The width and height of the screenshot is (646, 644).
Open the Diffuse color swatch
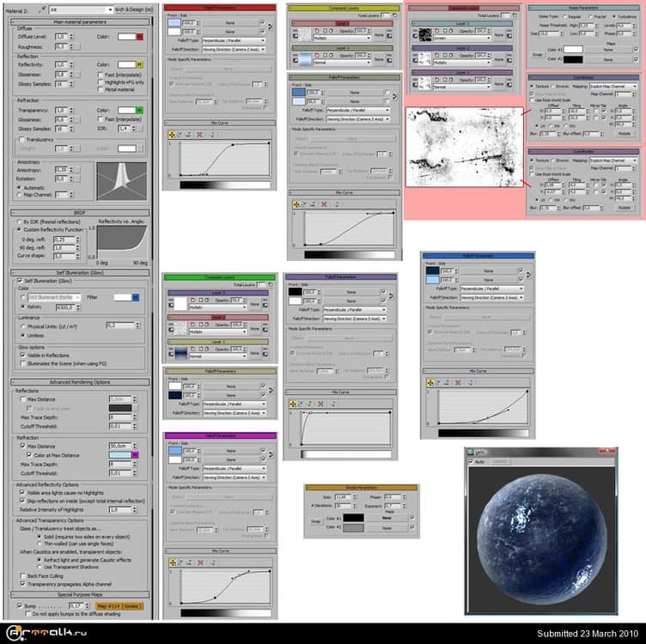click(127, 37)
